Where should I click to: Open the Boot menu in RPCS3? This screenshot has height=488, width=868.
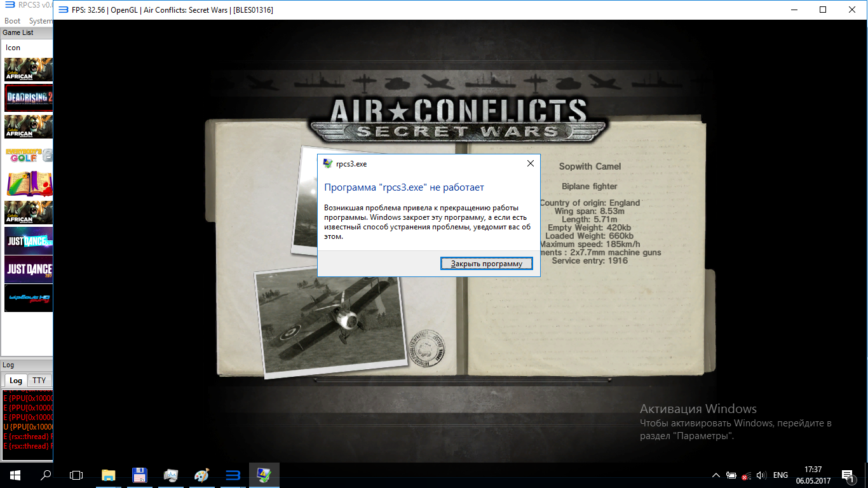13,21
